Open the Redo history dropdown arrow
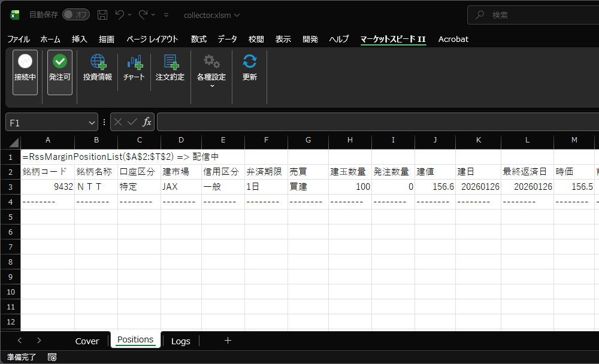Viewport: 599px width, 364px height. pos(153,14)
